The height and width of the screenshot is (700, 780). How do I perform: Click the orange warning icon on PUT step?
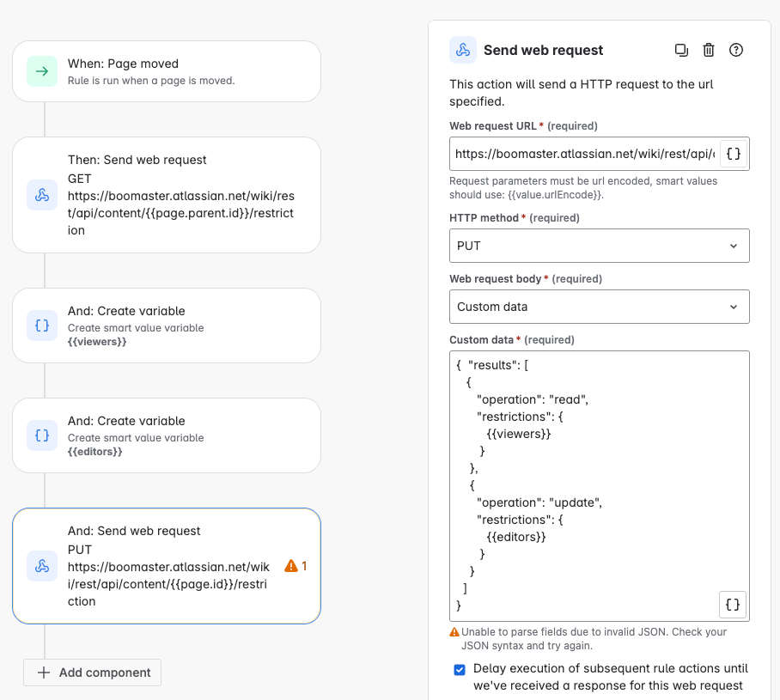coord(291,566)
